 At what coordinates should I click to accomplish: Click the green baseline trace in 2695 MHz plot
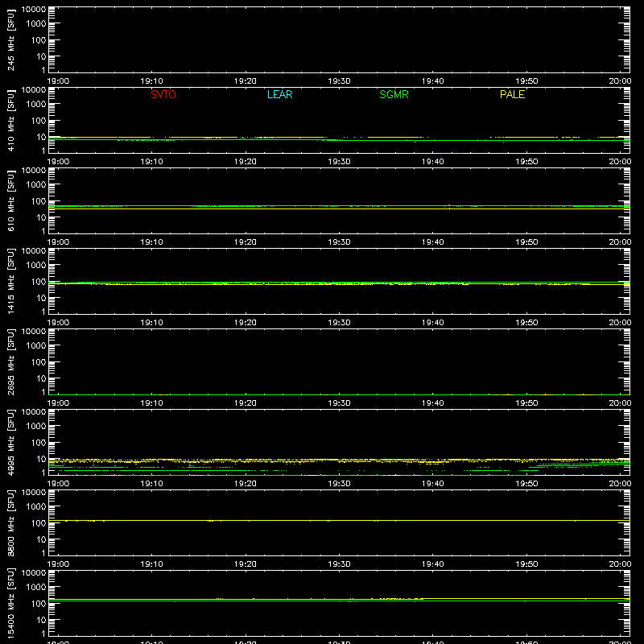point(339,394)
